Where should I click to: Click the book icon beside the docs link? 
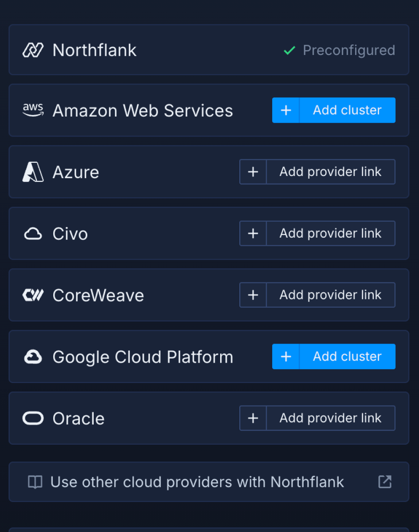(35, 482)
